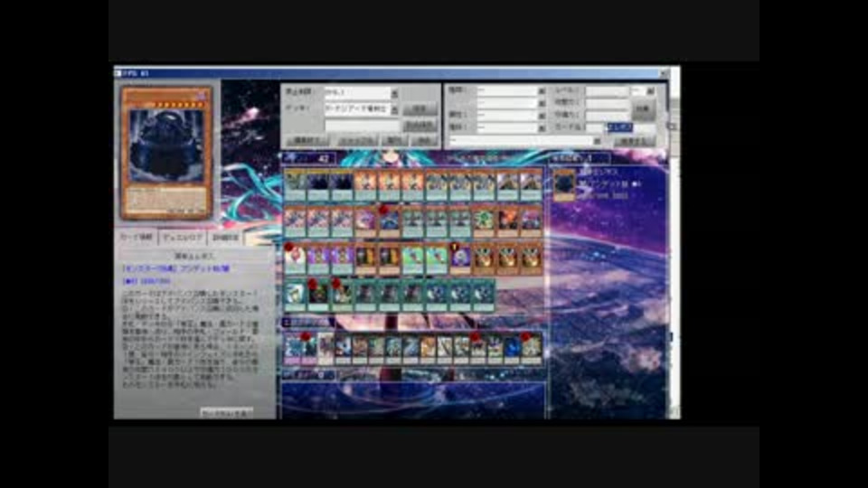Viewport: 868px width, 488px height.
Task: Click the red-marked first card in third deck row
Action: click(295, 259)
